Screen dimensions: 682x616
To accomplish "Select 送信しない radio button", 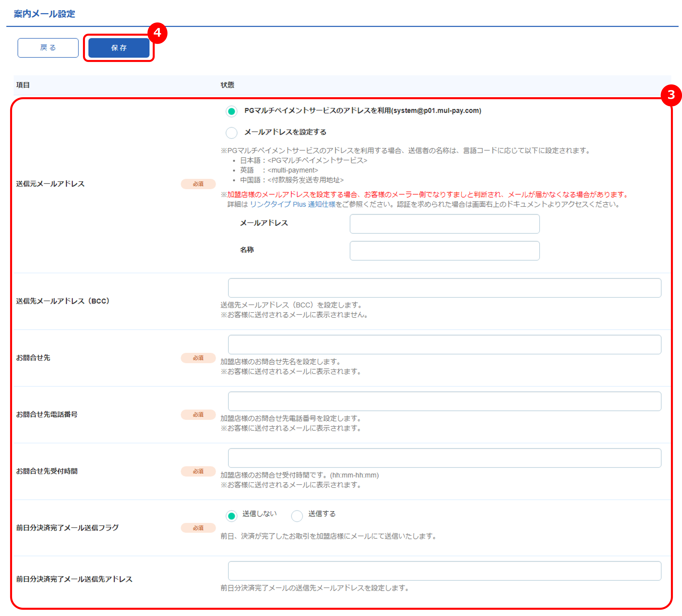I will click(x=231, y=516).
